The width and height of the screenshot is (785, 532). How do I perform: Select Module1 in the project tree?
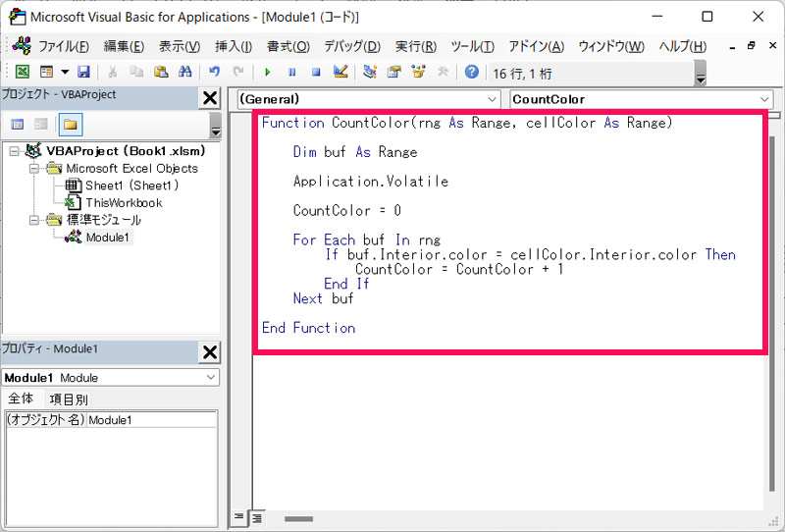pos(108,238)
